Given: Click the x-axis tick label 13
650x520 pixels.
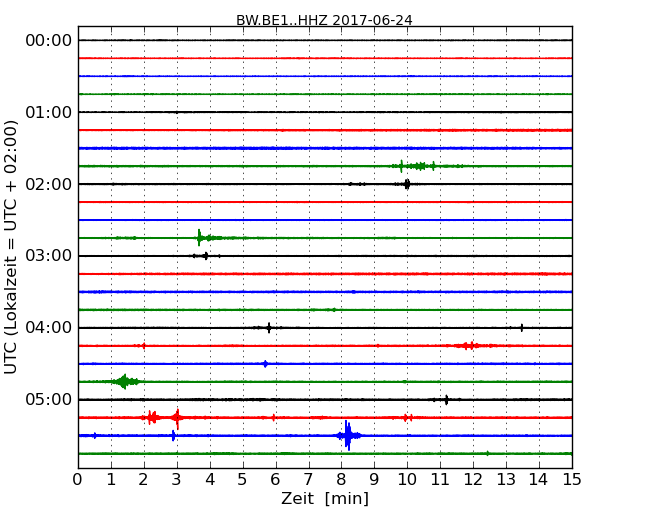Looking at the screenshot, I should tap(506, 479).
